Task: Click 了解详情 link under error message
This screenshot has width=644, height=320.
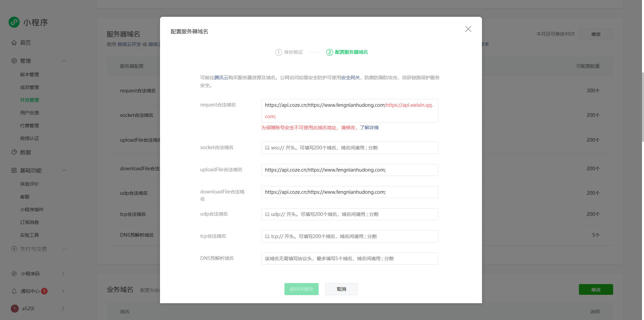Action: [x=369, y=128]
